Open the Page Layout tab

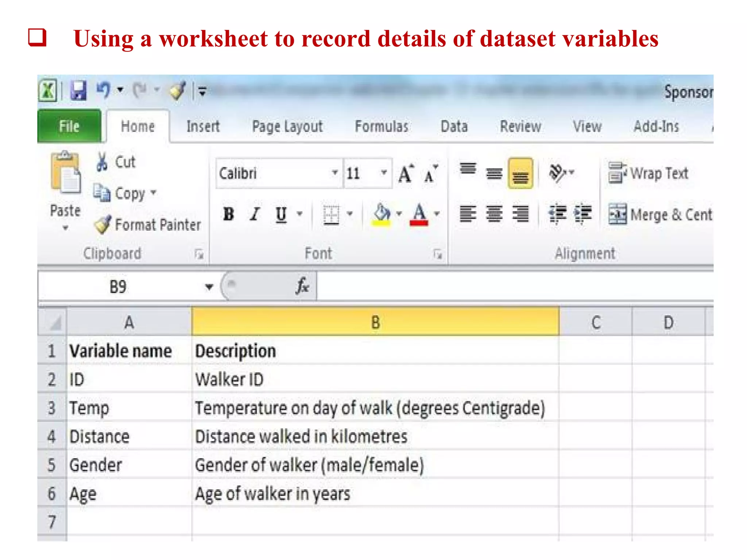287,127
